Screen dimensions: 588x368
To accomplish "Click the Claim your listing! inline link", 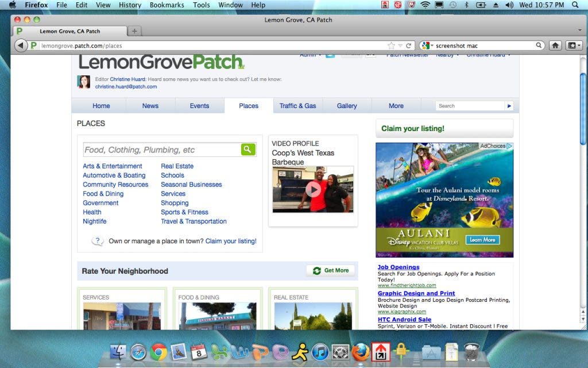I will click(x=231, y=241).
